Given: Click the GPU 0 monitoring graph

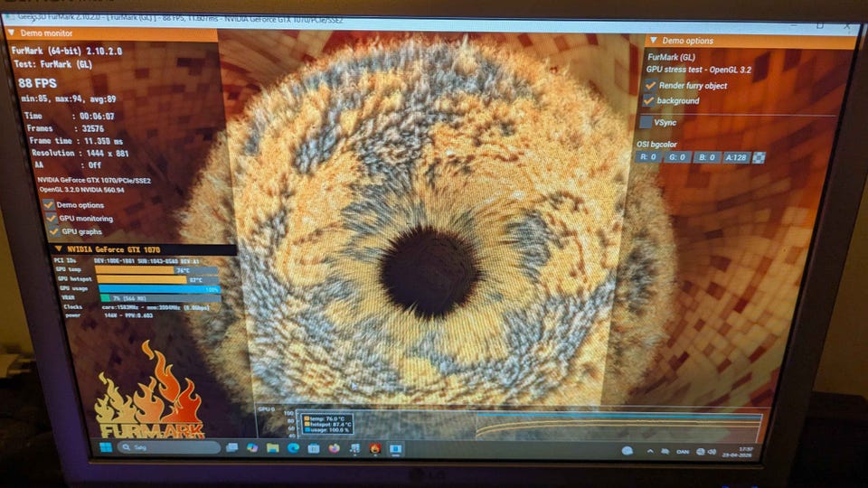Looking at the screenshot, I should tap(509, 423).
